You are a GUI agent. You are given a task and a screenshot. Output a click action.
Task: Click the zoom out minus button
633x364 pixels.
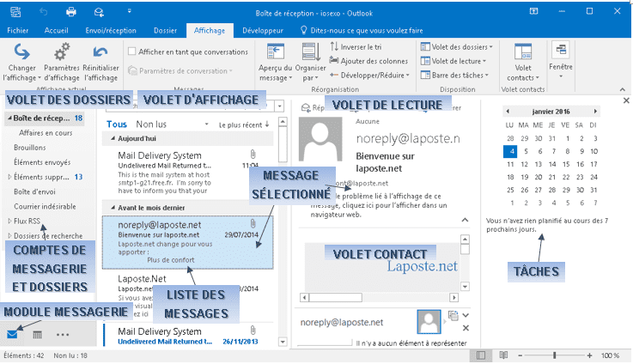click(520, 355)
